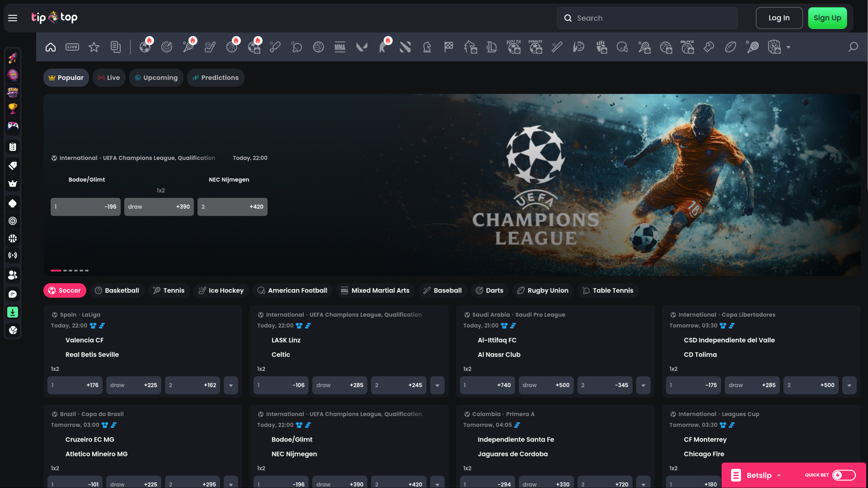Select the Ice Hockey sport filter

click(x=221, y=291)
